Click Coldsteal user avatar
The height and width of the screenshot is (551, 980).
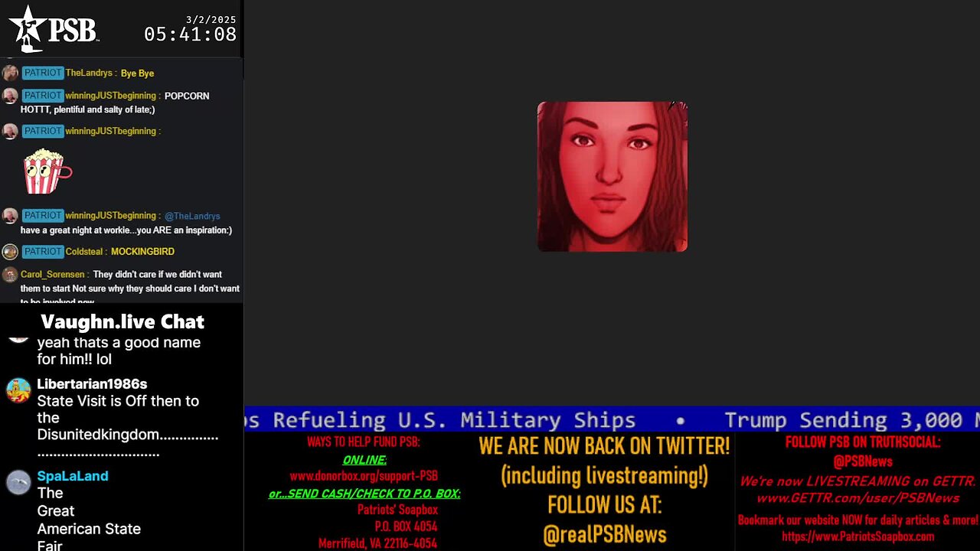pyautogui.click(x=10, y=252)
